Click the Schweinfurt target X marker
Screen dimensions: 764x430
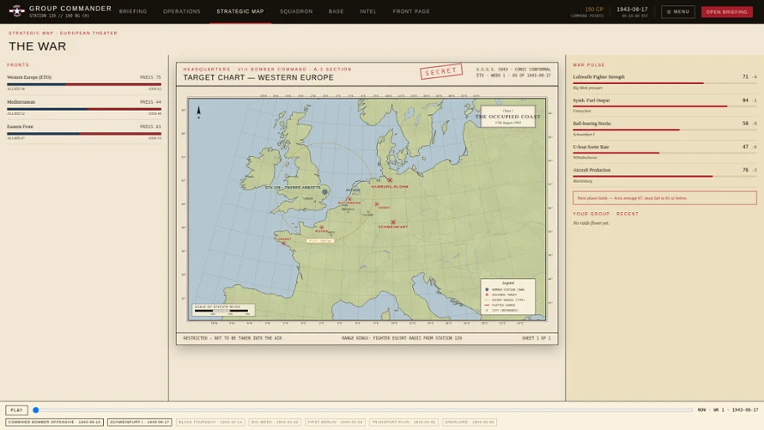(393, 222)
